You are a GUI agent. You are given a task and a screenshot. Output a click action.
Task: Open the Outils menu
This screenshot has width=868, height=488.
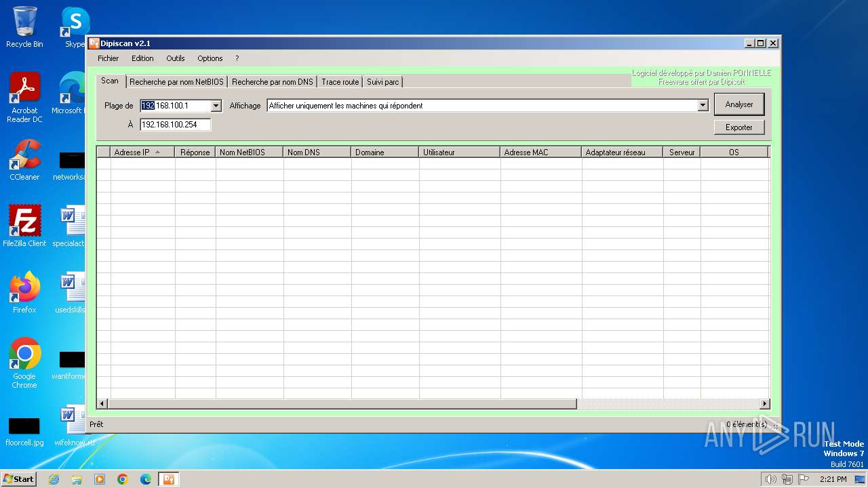(x=176, y=58)
